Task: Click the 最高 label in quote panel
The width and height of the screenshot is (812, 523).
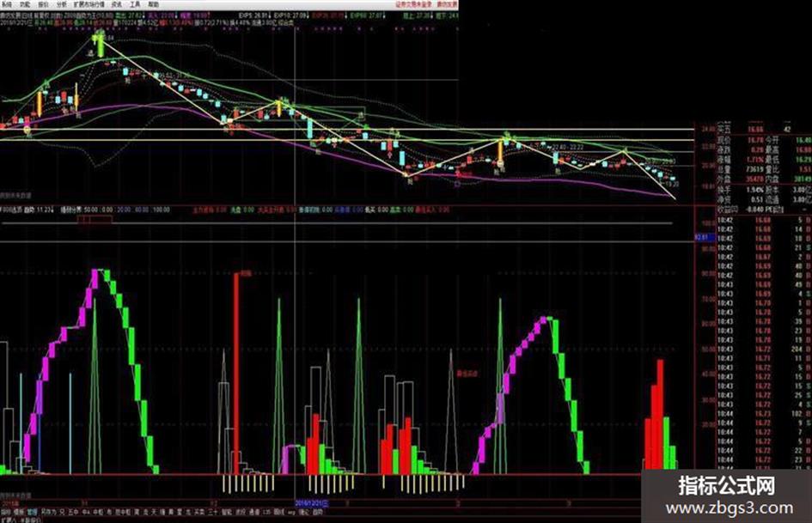Action: (772, 149)
